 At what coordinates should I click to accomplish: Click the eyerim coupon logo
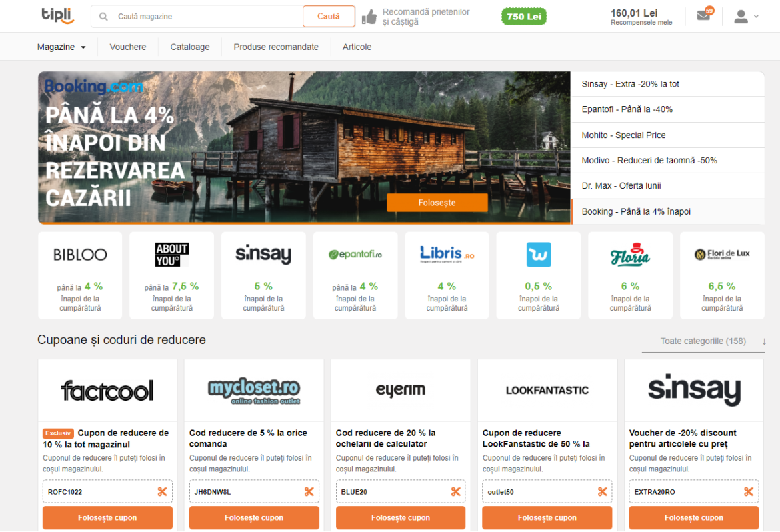[401, 391]
